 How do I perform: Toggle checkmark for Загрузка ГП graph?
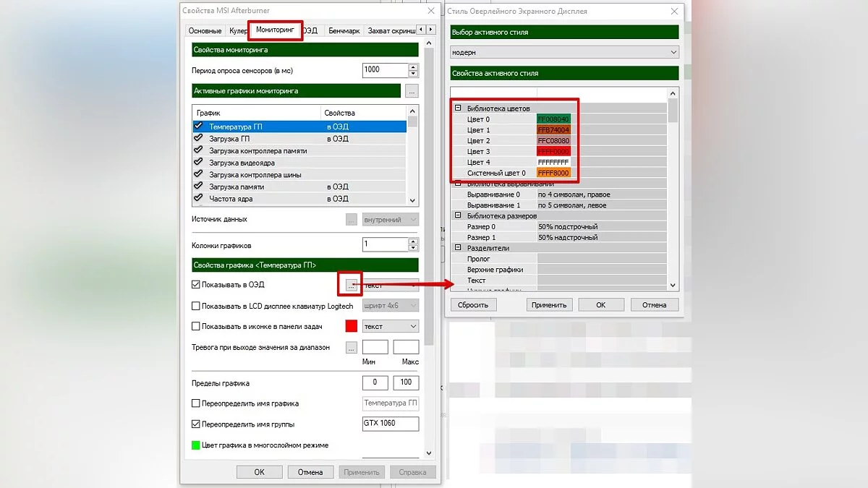coord(198,138)
